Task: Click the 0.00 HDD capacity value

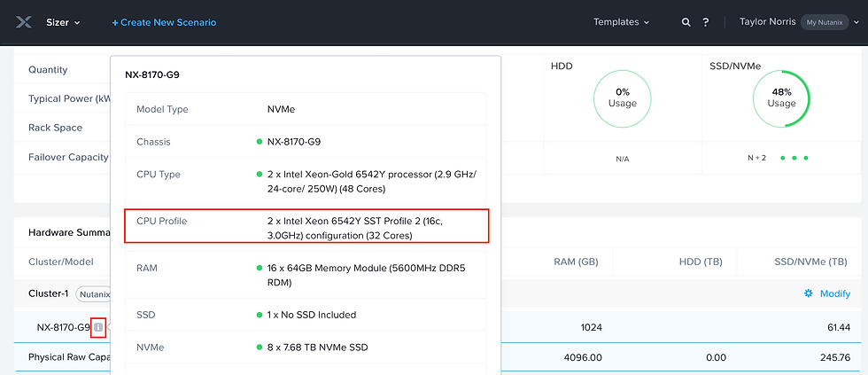Action: (716, 358)
